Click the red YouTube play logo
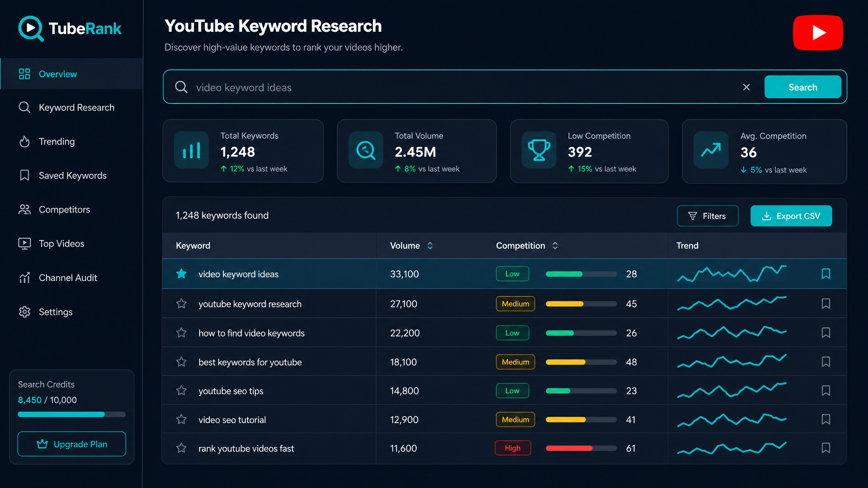Screen dimensions: 868x488 click(x=818, y=33)
